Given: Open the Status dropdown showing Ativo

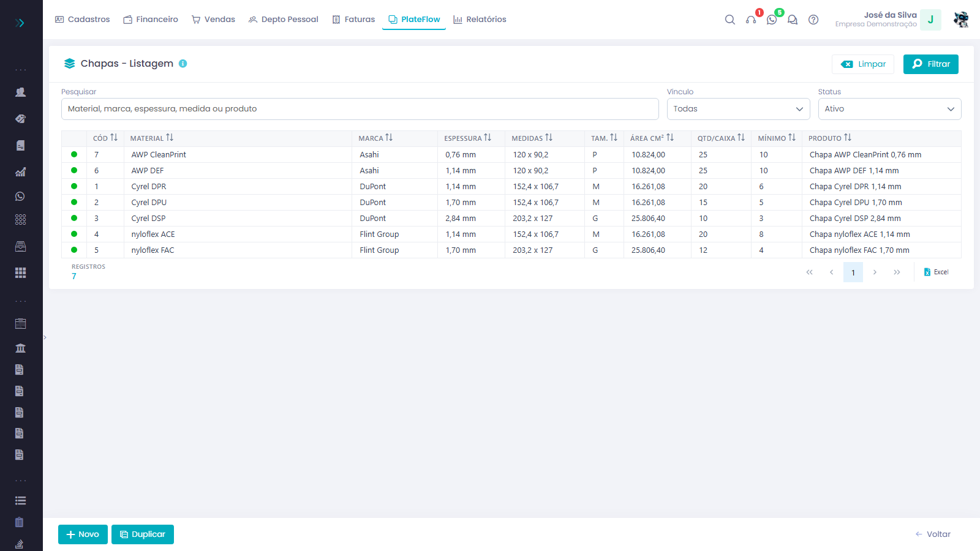Looking at the screenshot, I should [x=889, y=109].
